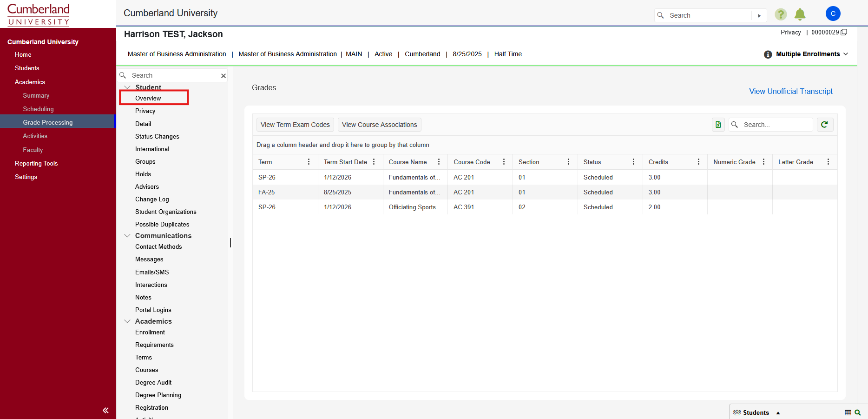Click the Privacy link near student ID
Screen dimensions: 868x419
point(791,32)
